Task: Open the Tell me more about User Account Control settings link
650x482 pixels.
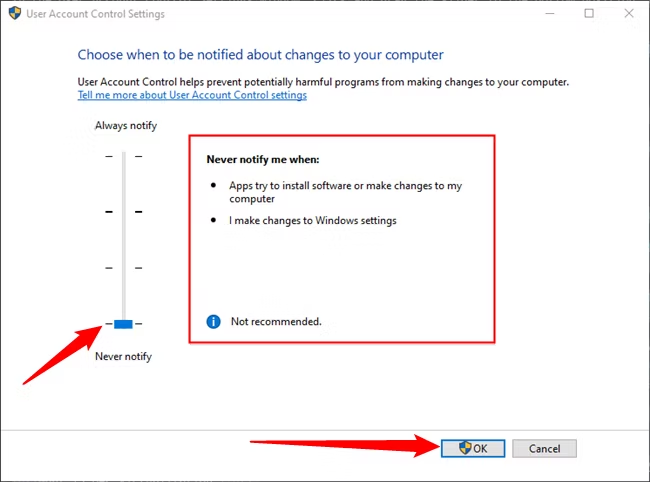Action: pyautogui.click(x=192, y=96)
